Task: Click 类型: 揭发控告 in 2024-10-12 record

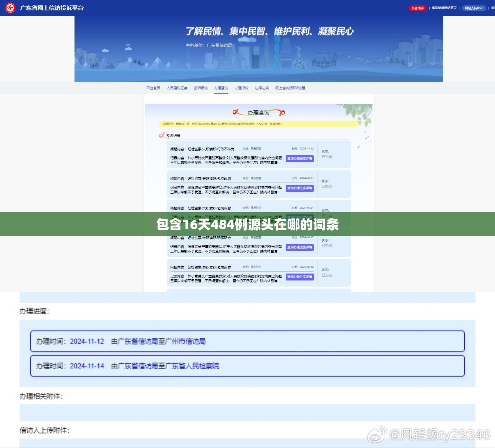Action: (252, 267)
